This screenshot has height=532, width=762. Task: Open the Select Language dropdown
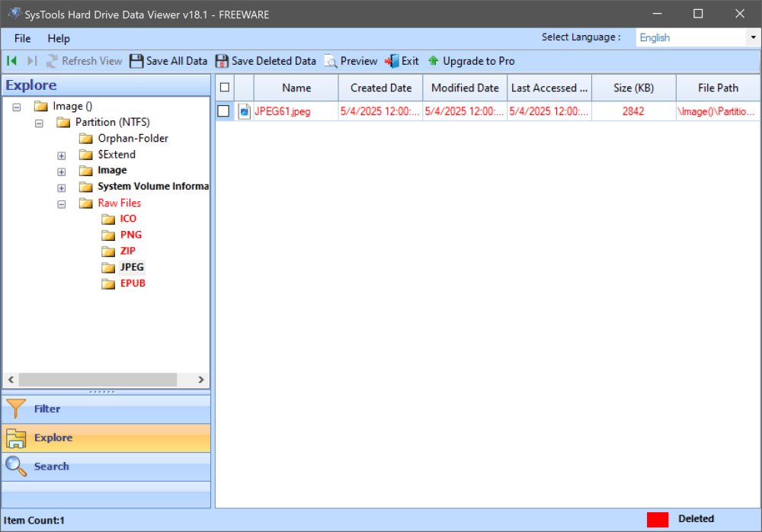tap(753, 37)
